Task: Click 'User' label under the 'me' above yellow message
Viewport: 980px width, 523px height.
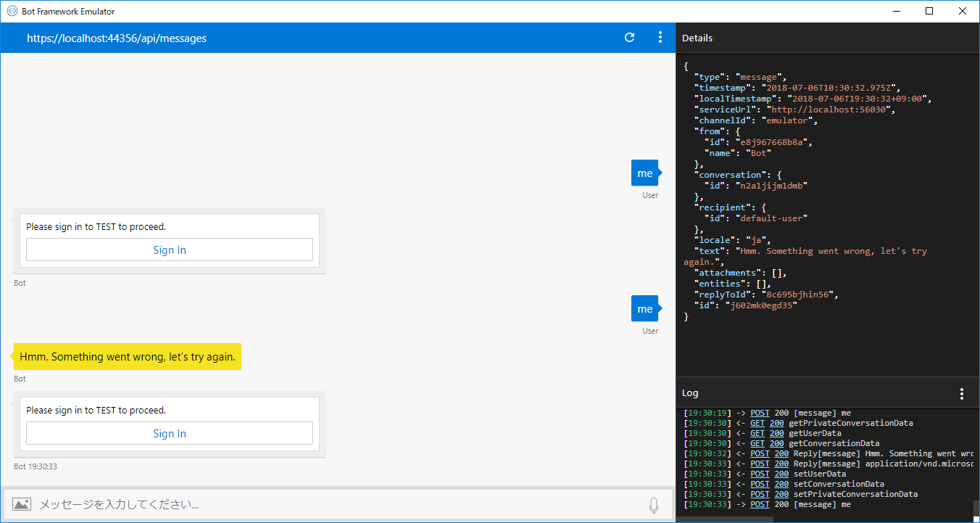Action: [x=650, y=331]
